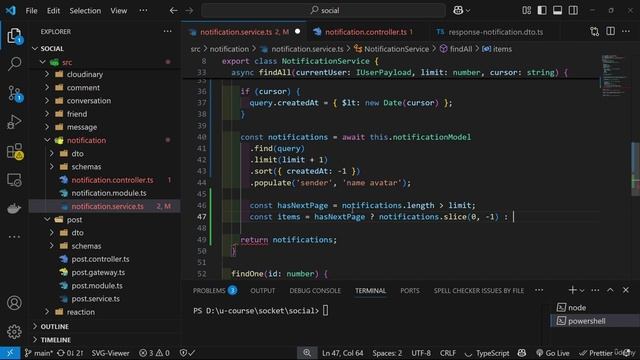
Task: Expand the friend folder
Action: pyautogui.click(x=47, y=114)
